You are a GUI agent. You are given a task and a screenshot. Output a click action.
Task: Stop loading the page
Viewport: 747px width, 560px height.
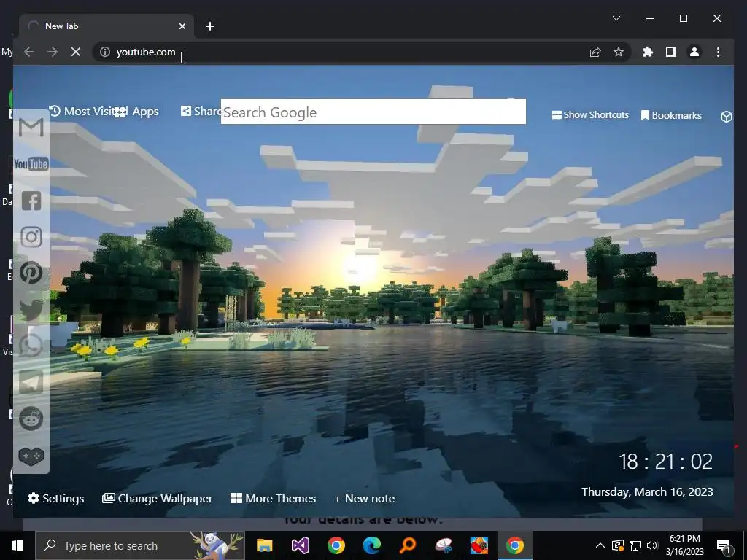(x=76, y=52)
